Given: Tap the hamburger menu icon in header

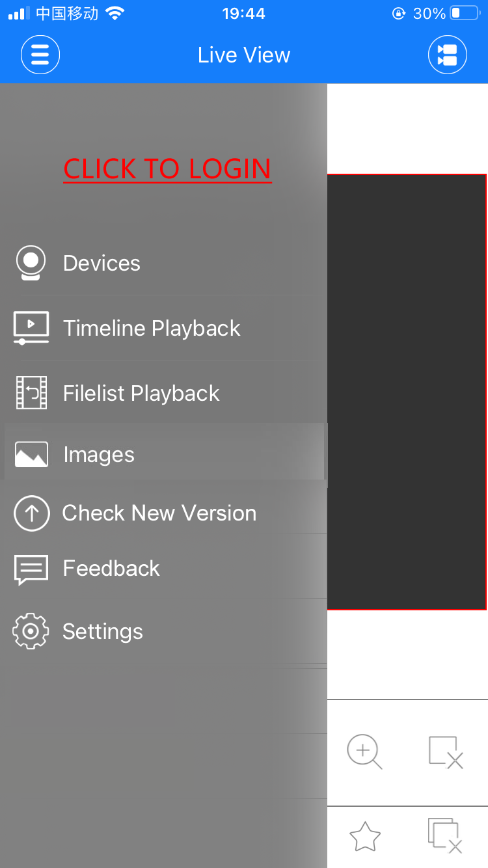Looking at the screenshot, I should coord(40,55).
